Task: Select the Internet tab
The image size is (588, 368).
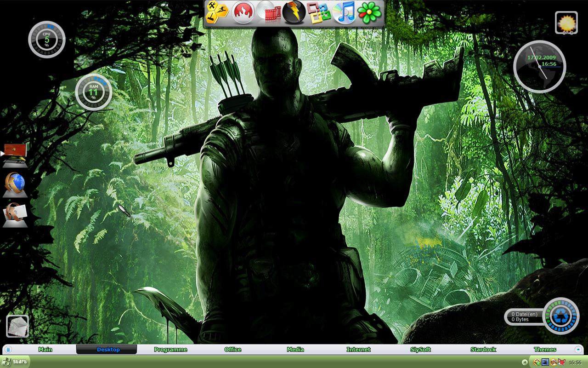Action: tap(358, 350)
